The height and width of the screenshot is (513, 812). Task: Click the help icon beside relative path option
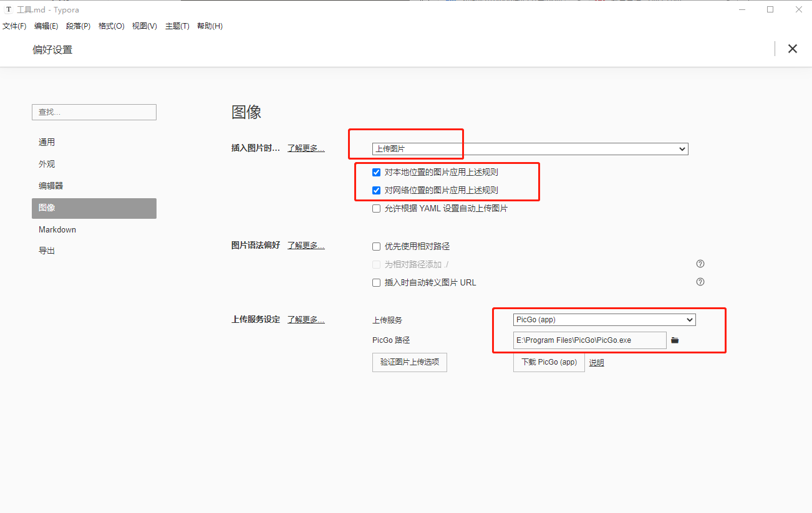(700, 264)
